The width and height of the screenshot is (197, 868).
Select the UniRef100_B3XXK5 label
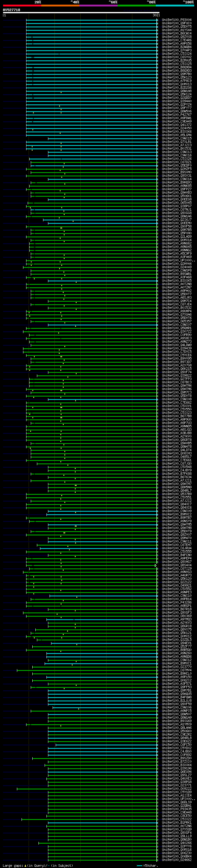click(176, 281)
